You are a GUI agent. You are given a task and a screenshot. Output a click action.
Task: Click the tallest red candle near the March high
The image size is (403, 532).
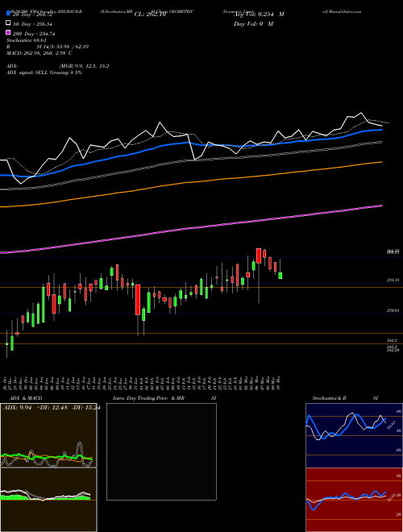click(259, 256)
